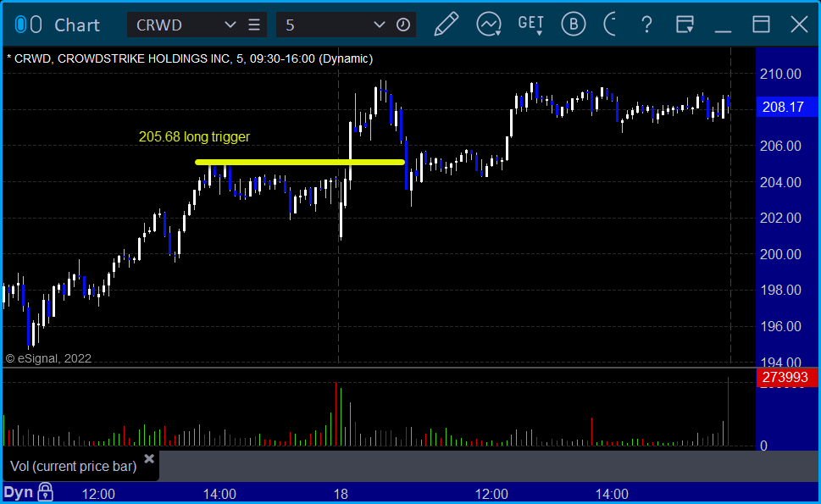Close the chart window with X
821x504 pixels.
(799, 25)
